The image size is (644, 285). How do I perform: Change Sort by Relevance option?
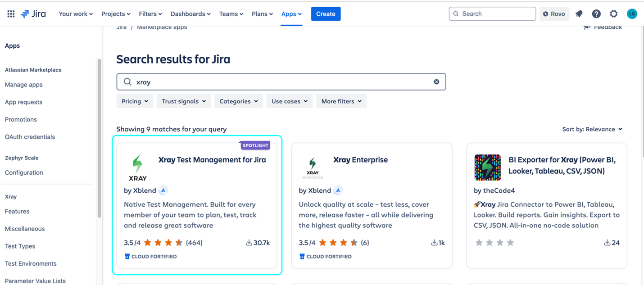pos(592,129)
